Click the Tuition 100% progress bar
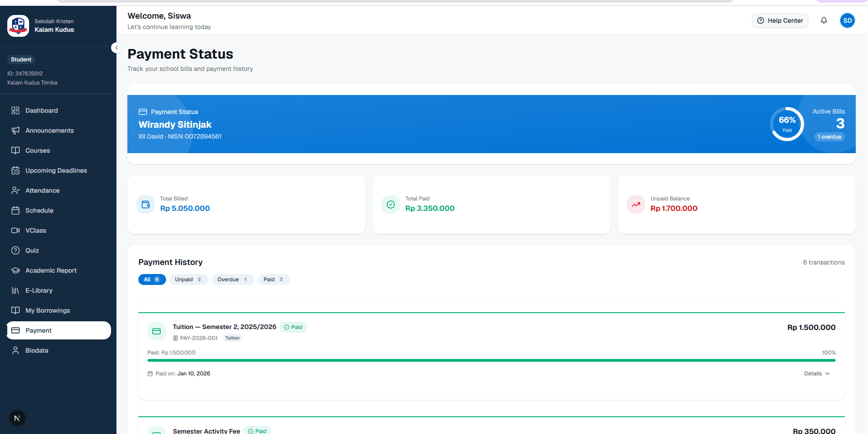Screen dimensions: 868x434 (491, 360)
